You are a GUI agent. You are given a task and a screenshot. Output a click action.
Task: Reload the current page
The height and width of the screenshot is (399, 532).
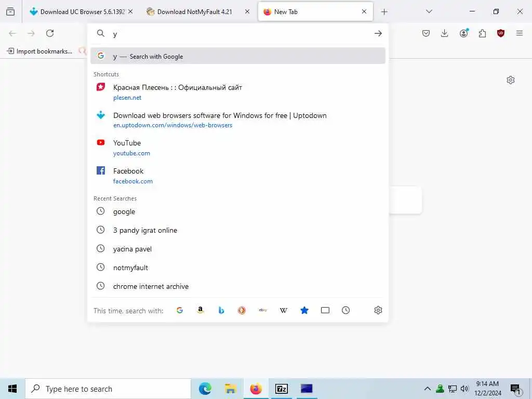coord(50,33)
